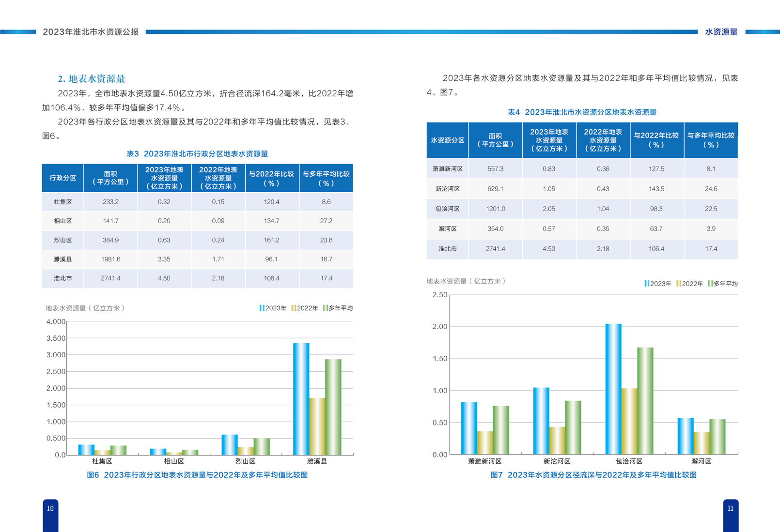The width and height of the screenshot is (780, 532).
Task: Click the '包浍河区' x-axis label in Figure 7
Action: point(629,461)
